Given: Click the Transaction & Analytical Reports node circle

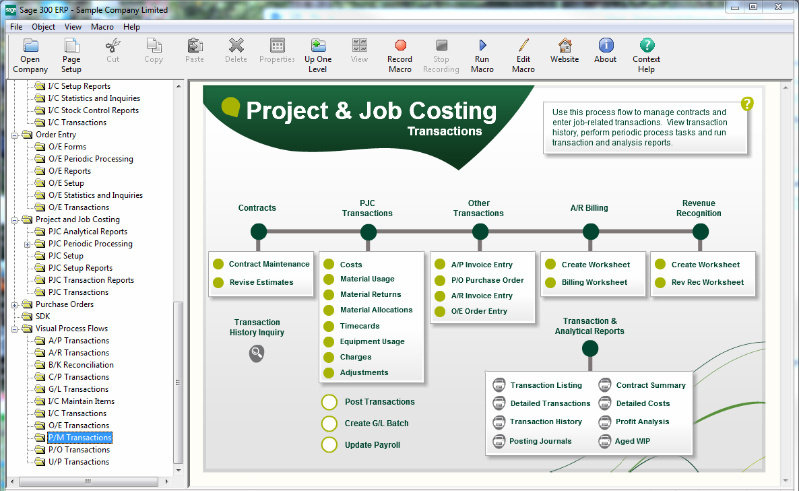Looking at the screenshot, I should [590, 349].
